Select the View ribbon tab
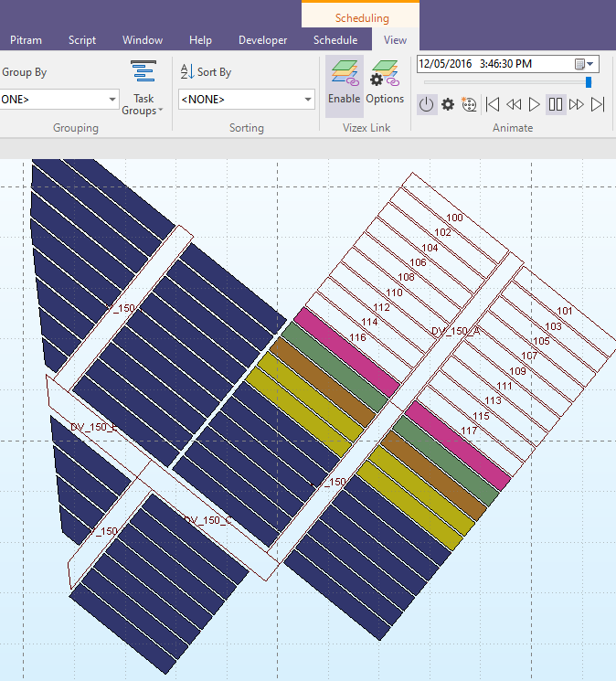This screenshot has height=681, width=616. (x=395, y=40)
